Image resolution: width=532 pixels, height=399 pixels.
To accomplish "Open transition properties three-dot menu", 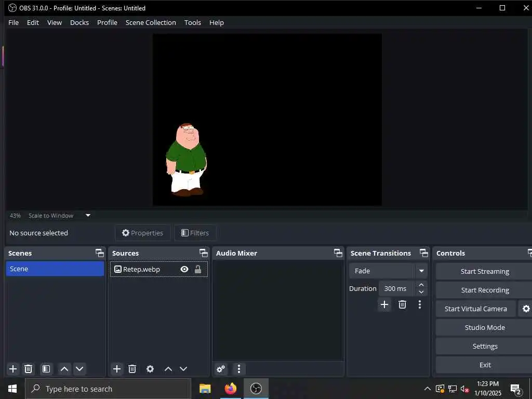I will point(420,304).
